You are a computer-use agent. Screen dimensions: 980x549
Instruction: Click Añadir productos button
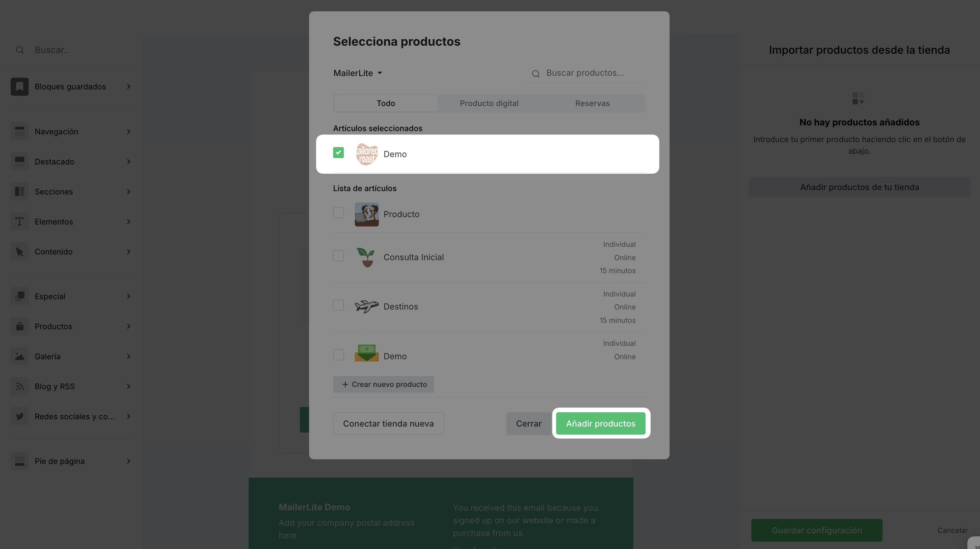click(600, 424)
